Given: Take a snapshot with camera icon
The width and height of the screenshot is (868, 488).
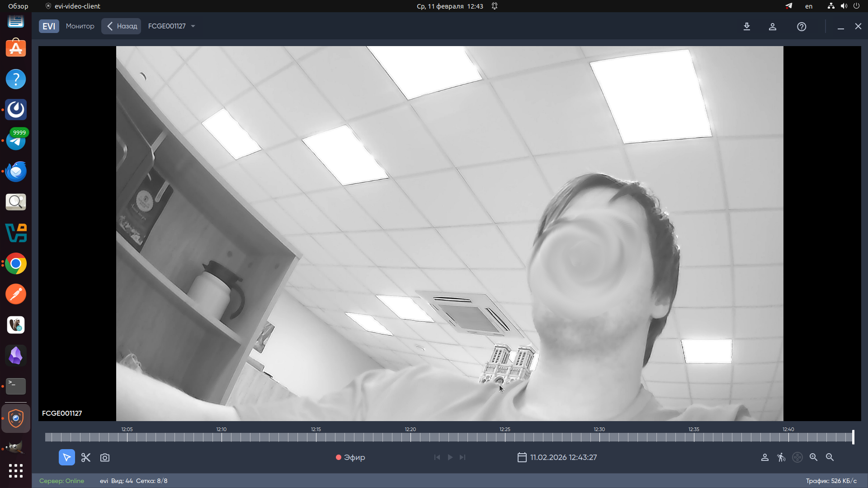Looking at the screenshot, I should (105, 457).
